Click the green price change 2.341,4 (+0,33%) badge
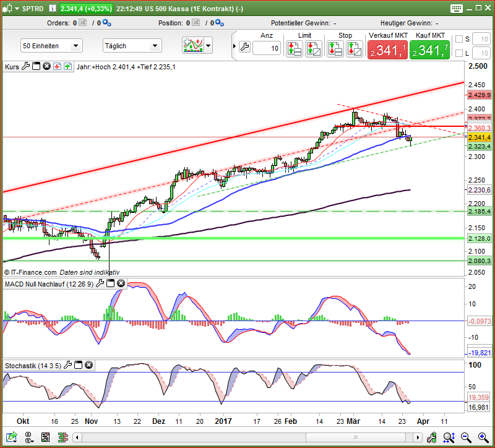Screen dimensions: 495x448 86,9
